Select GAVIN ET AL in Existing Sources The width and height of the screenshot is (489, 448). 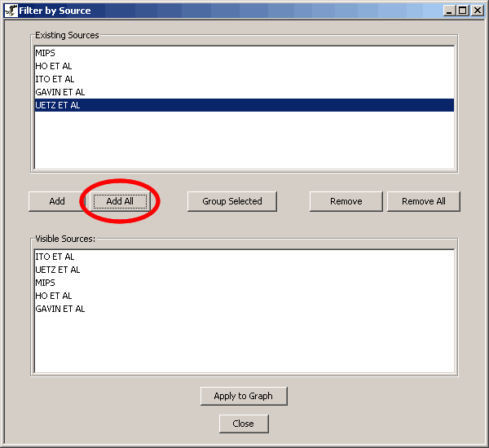click(x=59, y=92)
